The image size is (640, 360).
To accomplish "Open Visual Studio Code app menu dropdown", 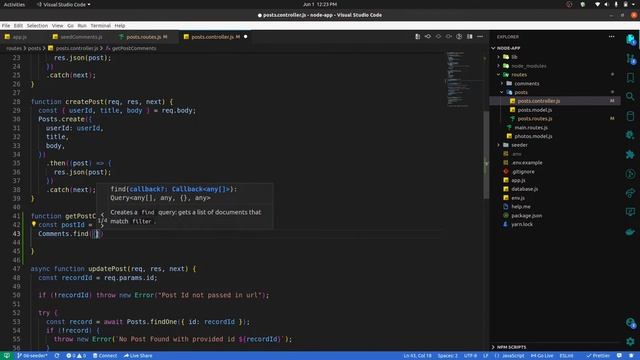I will point(64,4).
